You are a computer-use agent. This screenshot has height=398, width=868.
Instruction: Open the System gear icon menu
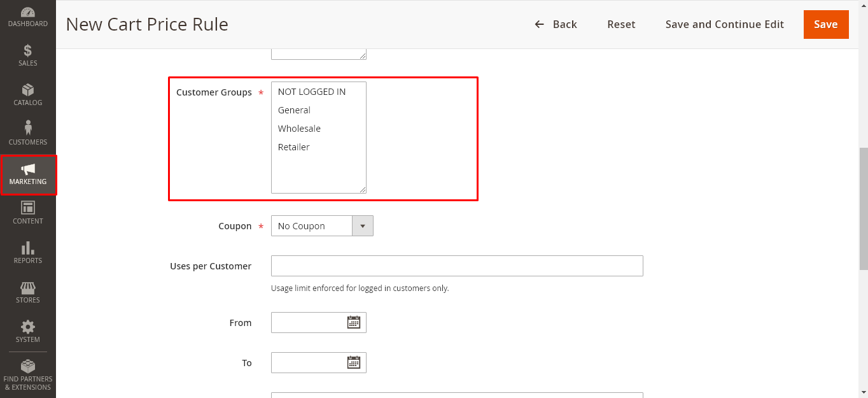[28, 331]
